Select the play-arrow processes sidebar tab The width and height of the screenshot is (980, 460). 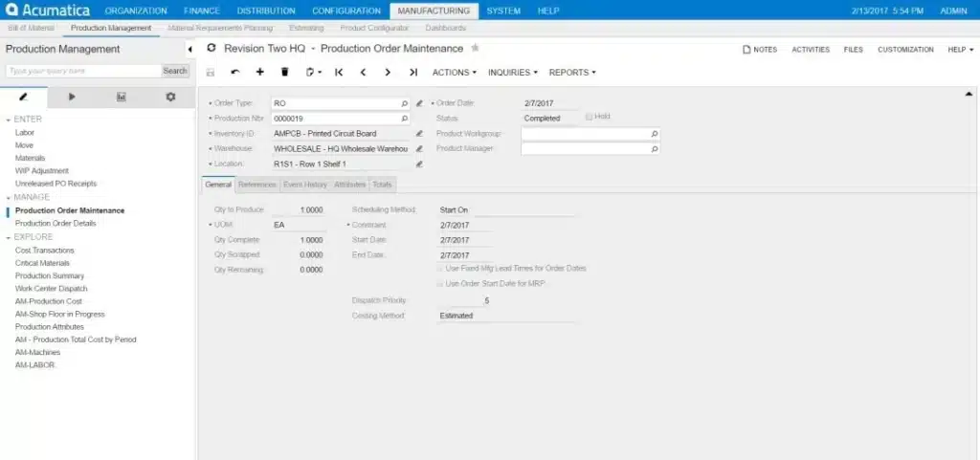[72, 98]
